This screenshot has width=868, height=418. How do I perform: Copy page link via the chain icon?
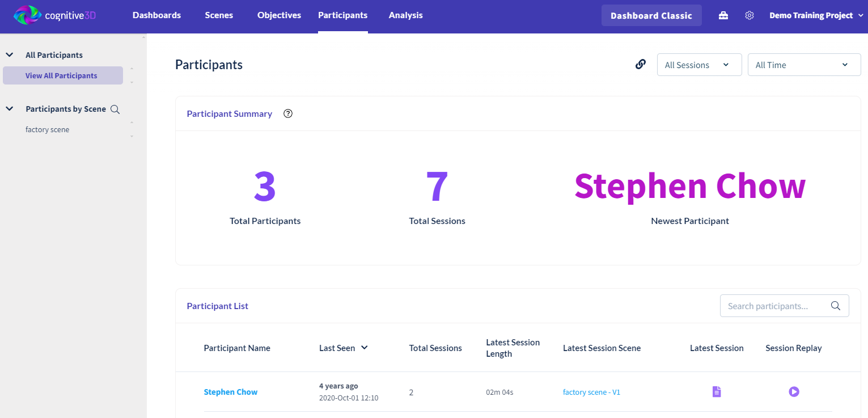coord(641,64)
